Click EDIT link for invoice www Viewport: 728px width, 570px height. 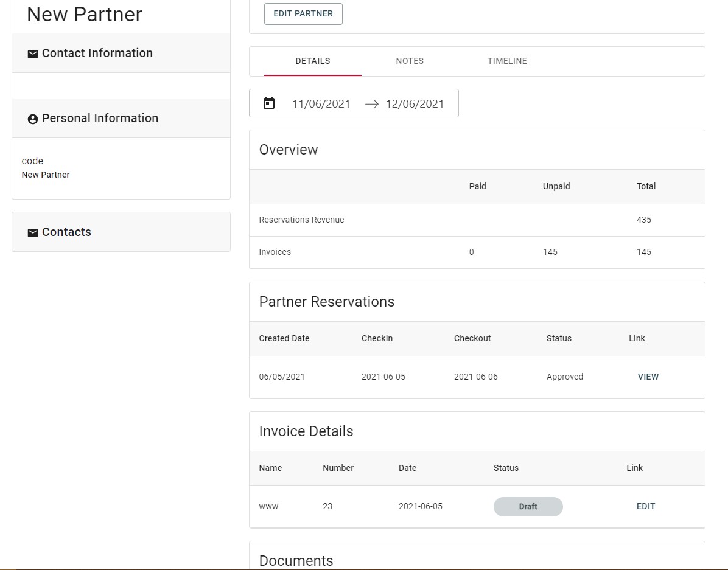click(645, 506)
